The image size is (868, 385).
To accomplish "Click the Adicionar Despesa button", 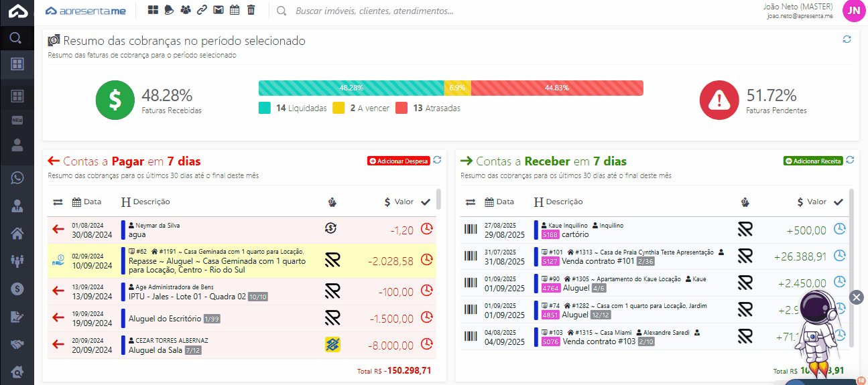I will (x=398, y=161).
